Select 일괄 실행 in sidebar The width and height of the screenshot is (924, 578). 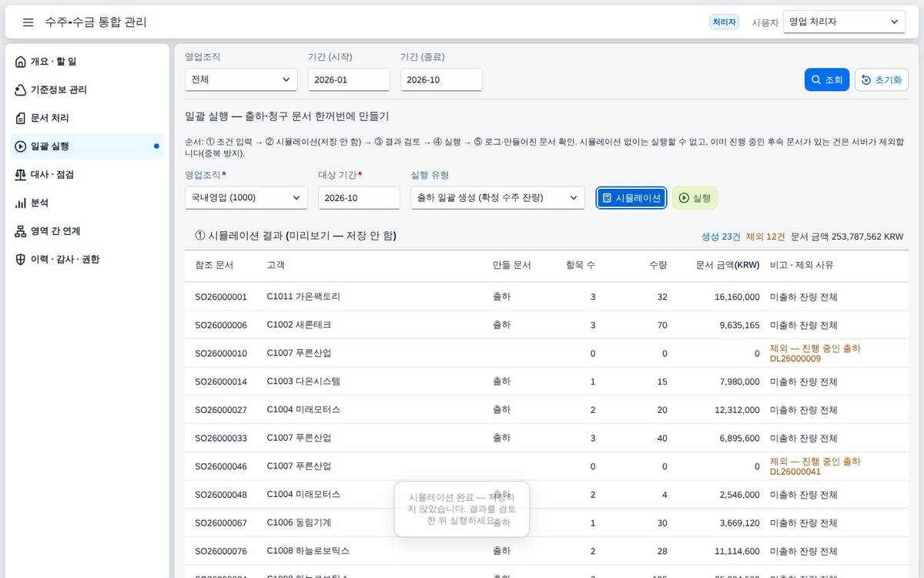pyautogui.click(x=87, y=146)
